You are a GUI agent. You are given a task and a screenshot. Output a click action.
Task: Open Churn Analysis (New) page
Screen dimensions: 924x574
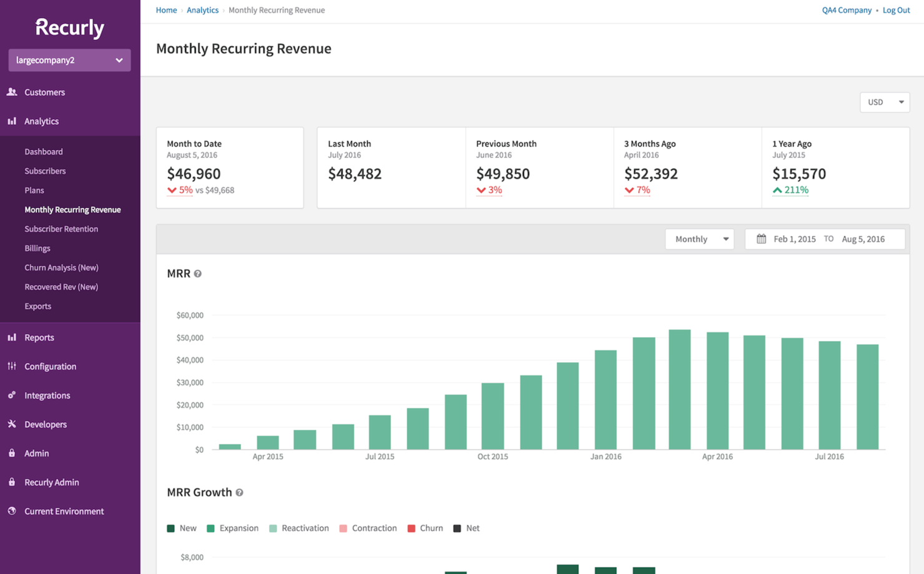coord(61,268)
